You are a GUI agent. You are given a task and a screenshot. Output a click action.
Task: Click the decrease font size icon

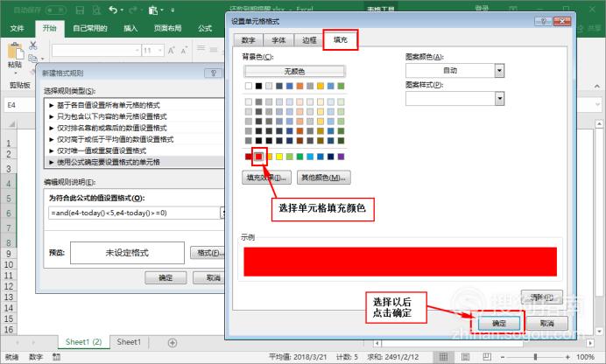tap(185, 50)
